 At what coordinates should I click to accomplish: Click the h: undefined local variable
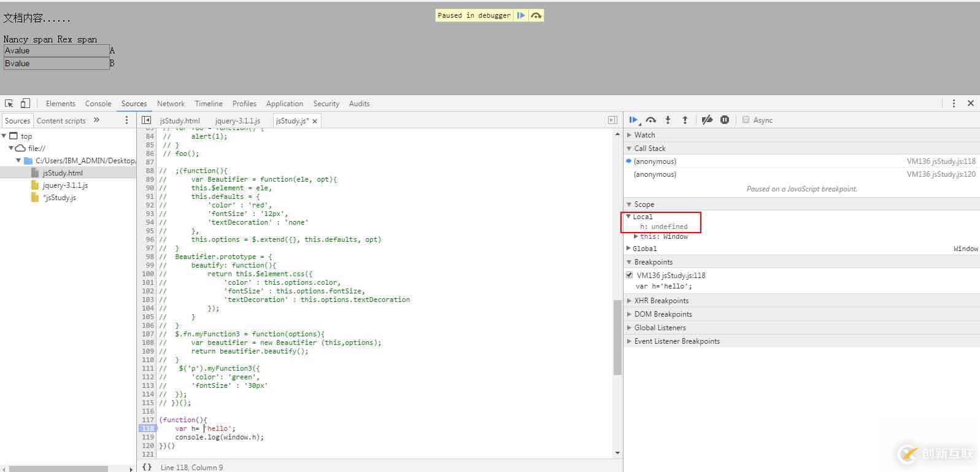(x=663, y=226)
